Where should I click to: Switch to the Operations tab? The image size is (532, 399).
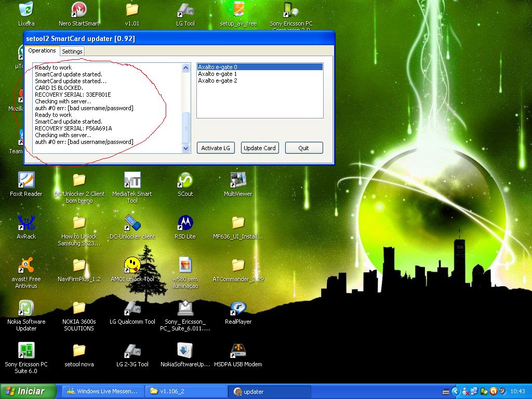42,50
